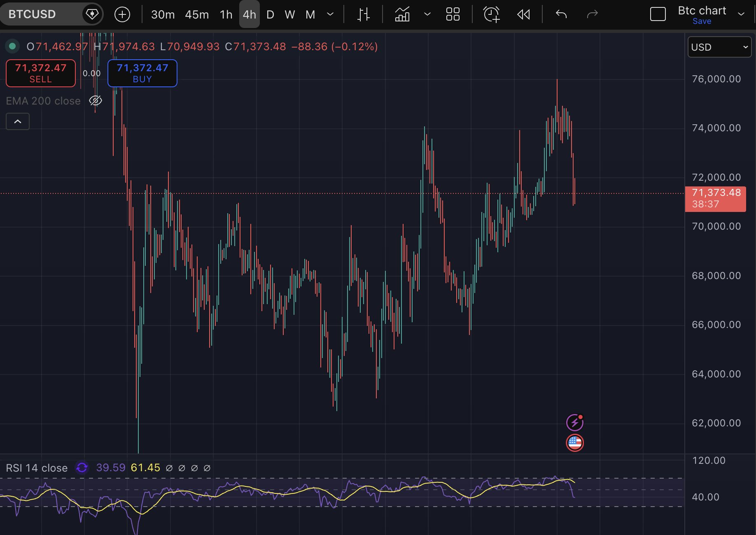This screenshot has height=535, width=756.
Task: Start bar replay with the rewind icon
Action: pyautogui.click(x=523, y=14)
